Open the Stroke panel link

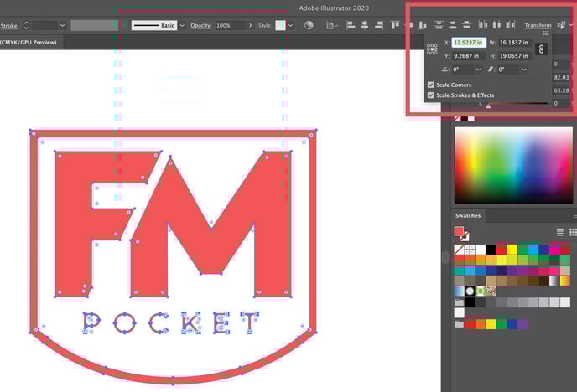pyautogui.click(x=9, y=26)
